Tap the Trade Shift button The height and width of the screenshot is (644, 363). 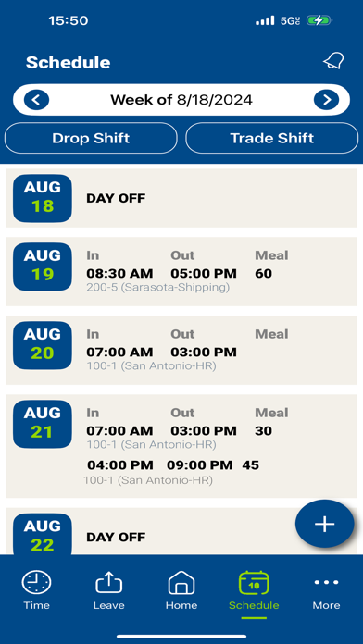pyautogui.click(x=271, y=138)
